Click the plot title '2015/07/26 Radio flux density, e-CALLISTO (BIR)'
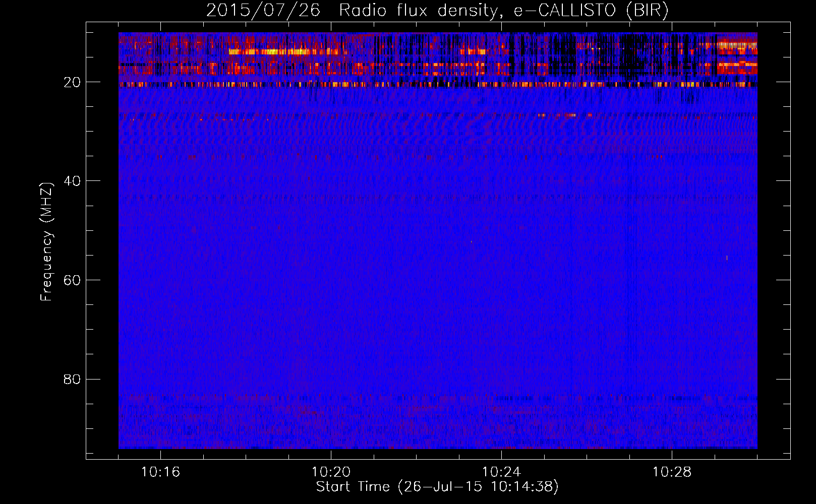Image resolution: width=816 pixels, height=504 pixels. 437,11
